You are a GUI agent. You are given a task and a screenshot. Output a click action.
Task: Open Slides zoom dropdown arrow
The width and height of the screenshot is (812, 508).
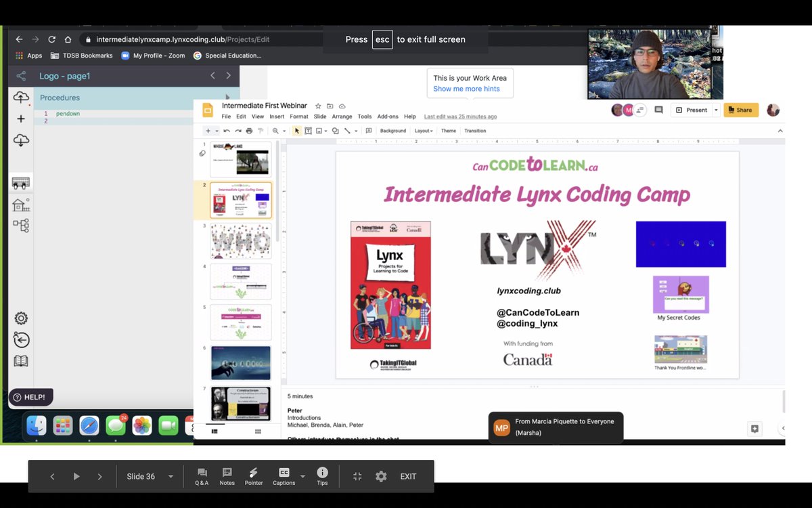pyautogui.click(x=284, y=131)
